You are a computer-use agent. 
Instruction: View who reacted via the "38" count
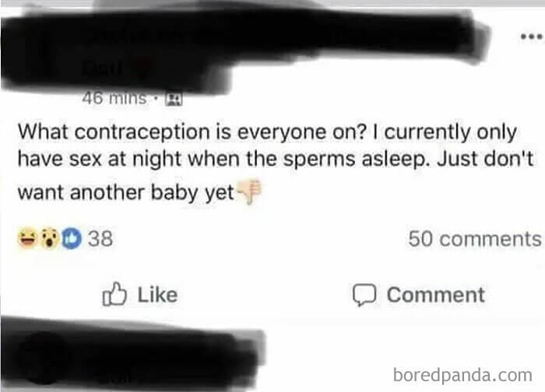pos(100,239)
